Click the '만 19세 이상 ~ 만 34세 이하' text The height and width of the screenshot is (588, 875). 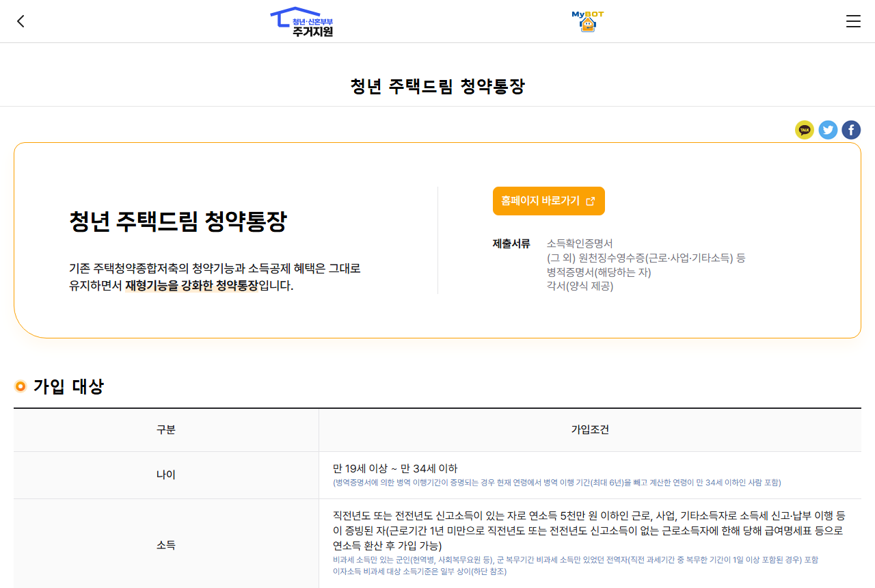tap(395, 468)
